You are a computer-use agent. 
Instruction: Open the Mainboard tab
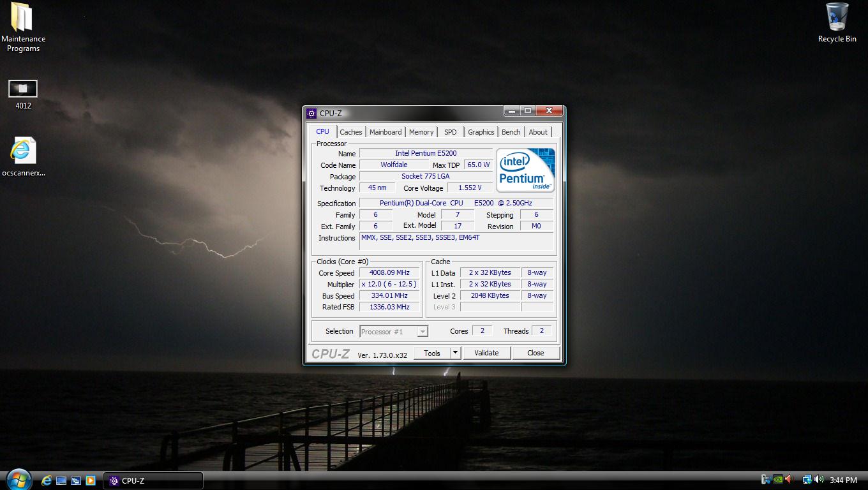pyautogui.click(x=385, y=132)
